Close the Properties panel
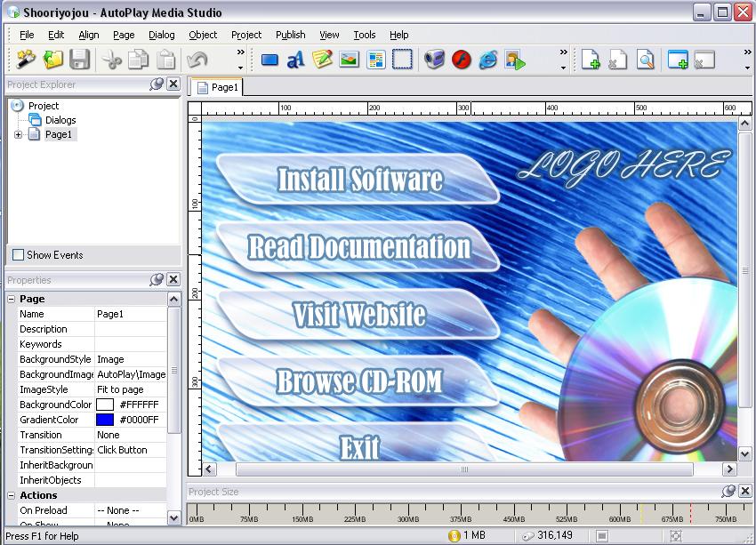 (173, 279)
